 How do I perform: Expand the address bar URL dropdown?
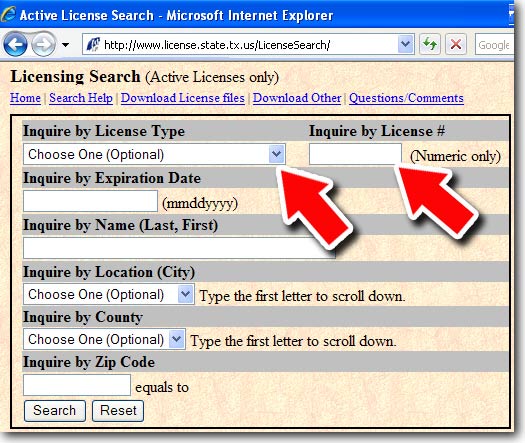coord(405,44)
